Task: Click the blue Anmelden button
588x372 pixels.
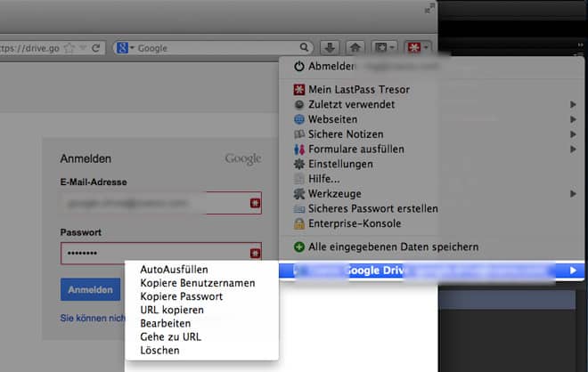Action: [x=90, y=289]
